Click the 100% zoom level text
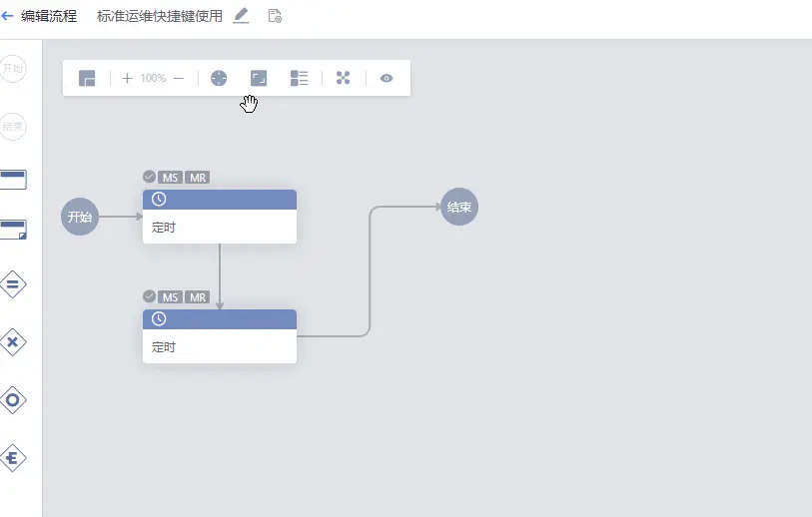The height and width of the screenshot is (517, 812). click(x=153, y=78)
